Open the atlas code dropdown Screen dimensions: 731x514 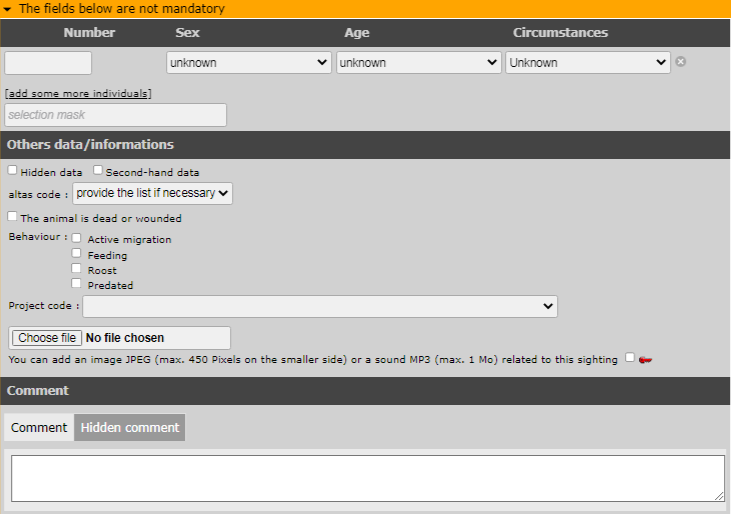(x=152, y=193)
